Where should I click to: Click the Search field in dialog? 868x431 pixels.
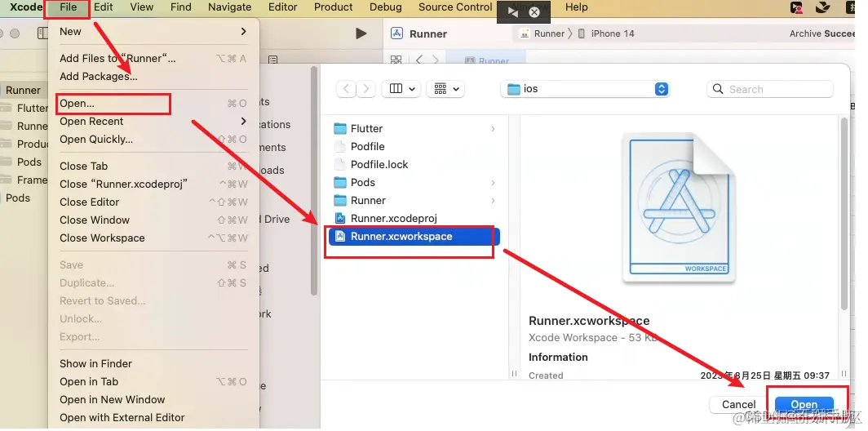pyautogui.click(x=770, y=89)
